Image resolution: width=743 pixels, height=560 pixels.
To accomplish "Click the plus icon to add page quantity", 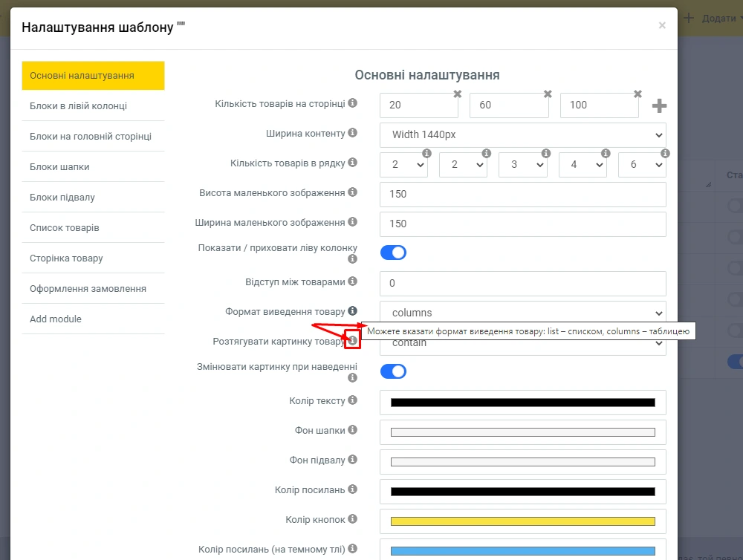I will (659, 106).
